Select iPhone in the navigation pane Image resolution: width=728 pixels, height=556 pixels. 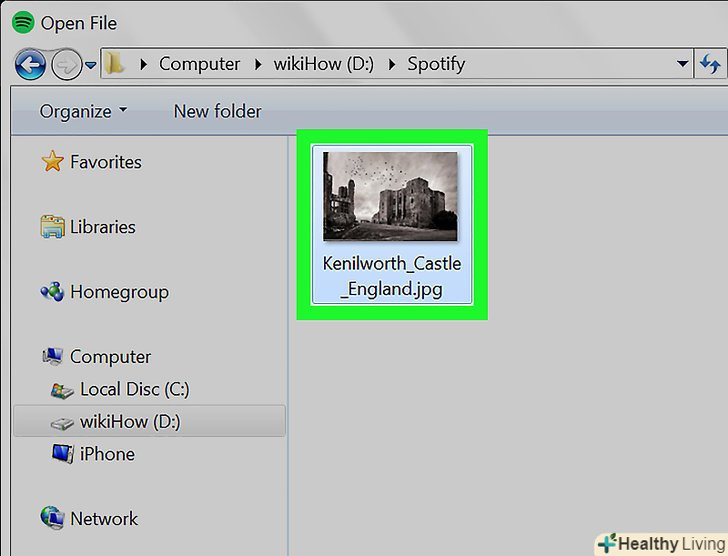(107, 454)
